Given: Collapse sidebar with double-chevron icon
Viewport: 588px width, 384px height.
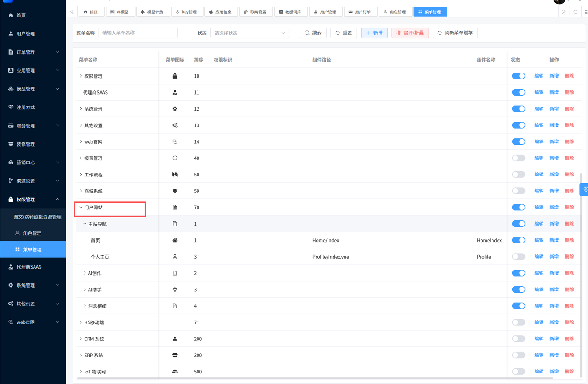Looking at the screenshot, I should pos(72,12).
